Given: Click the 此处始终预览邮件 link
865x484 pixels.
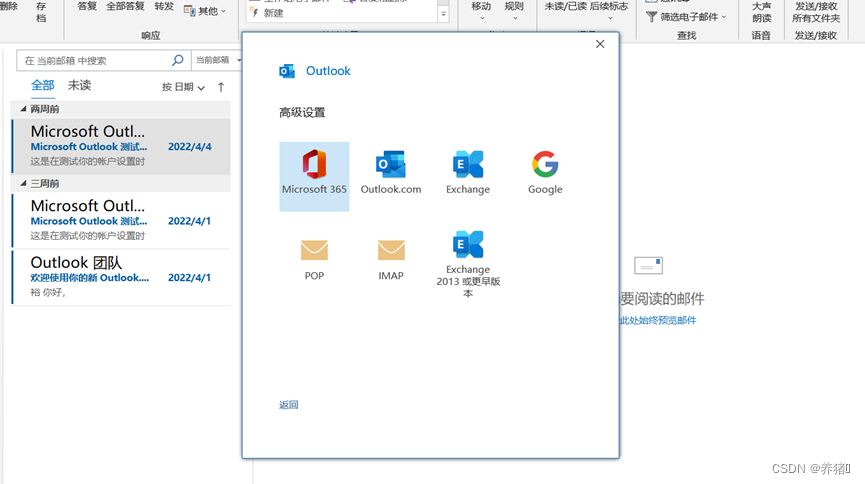Looking at the screenshot, I should click(658, 320).
